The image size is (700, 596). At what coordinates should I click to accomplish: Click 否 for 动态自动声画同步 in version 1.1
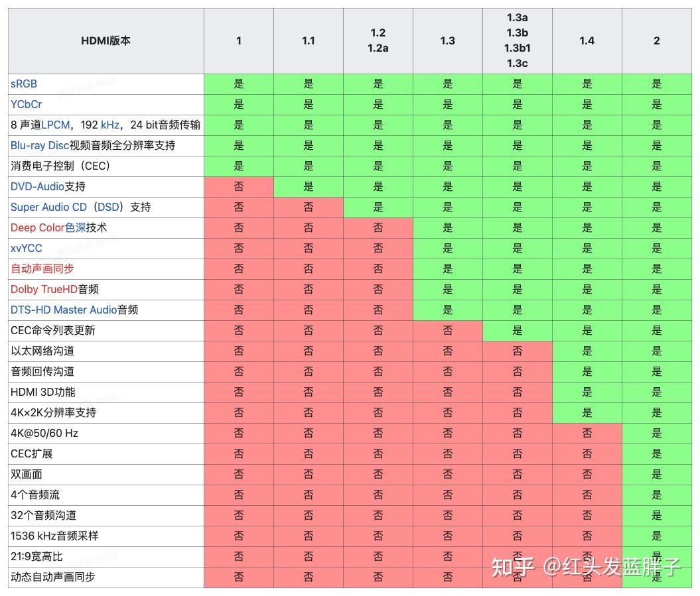[x=309, y=576]
